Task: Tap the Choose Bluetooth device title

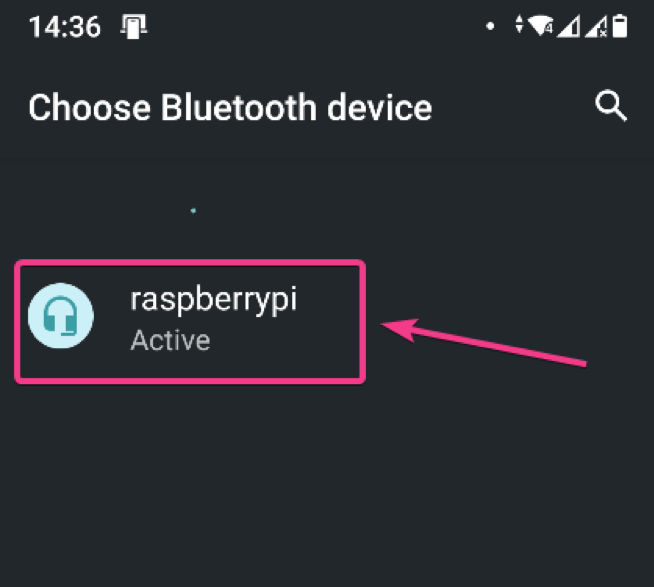Action: click(x=230, y=107)
